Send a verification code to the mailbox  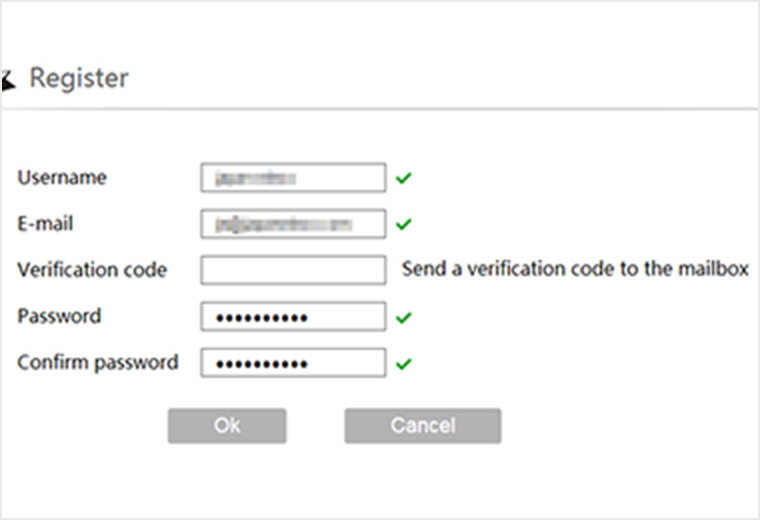pos(575,269)
